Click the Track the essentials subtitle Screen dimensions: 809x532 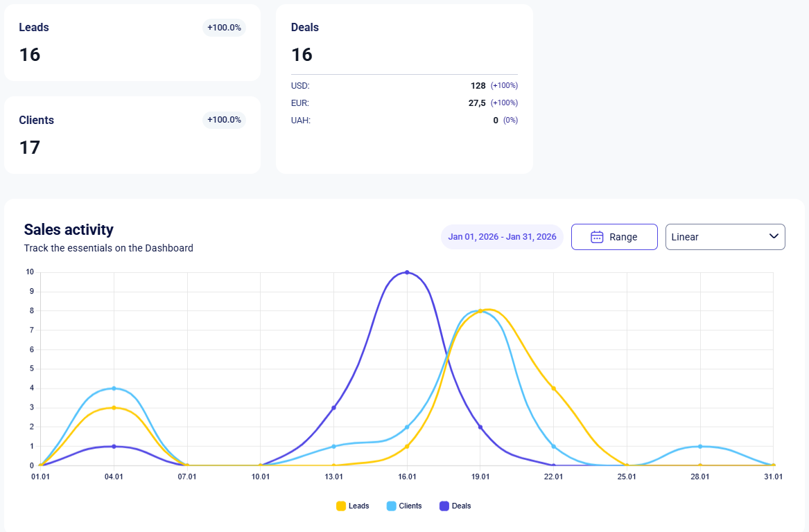(x=108, y=248)
